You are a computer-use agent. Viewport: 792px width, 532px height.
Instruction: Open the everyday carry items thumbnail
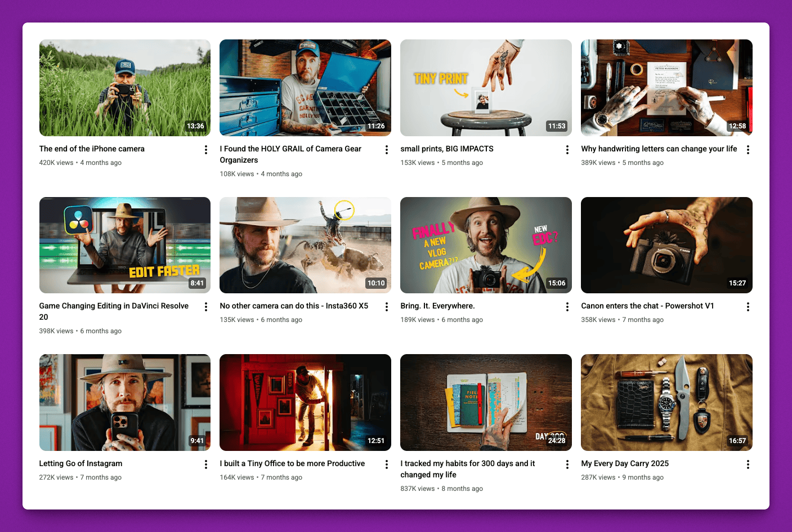[x=666, y=403]
